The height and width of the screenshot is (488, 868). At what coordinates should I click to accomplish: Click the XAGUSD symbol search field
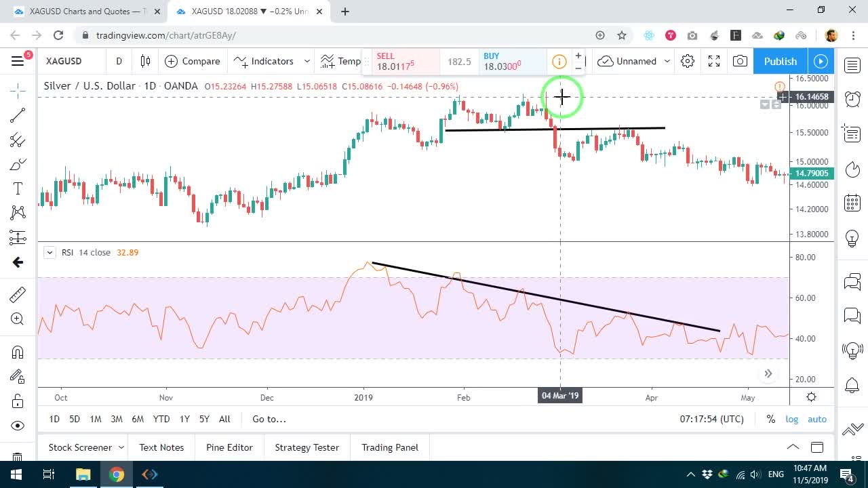(71, 61)
